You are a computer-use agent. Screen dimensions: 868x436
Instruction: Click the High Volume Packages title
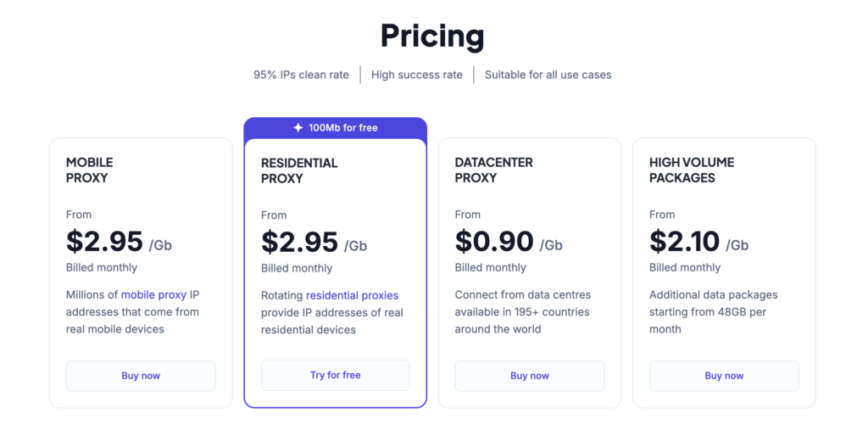pos(692,170)
